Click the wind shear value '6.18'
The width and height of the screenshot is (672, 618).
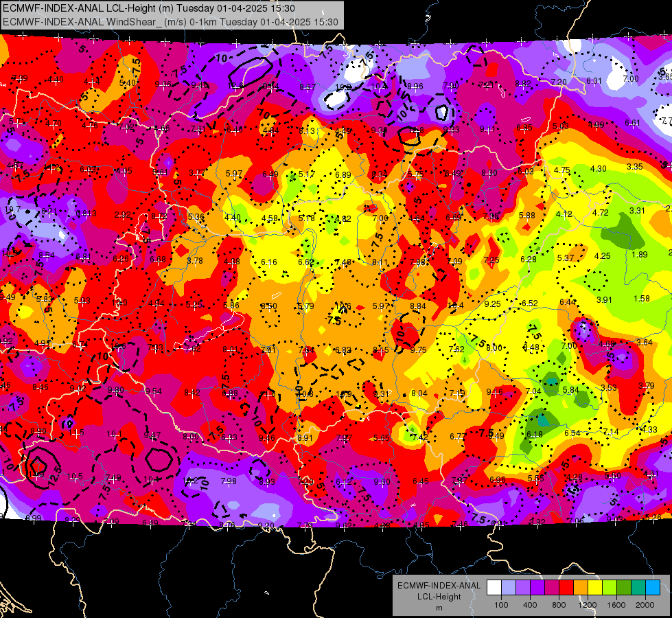point(535,435)
